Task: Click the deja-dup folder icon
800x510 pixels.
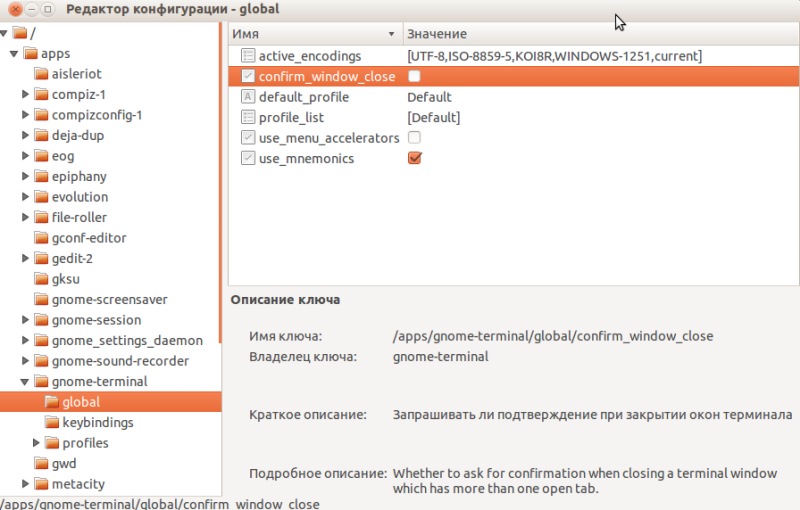Action: pos(41,135)
